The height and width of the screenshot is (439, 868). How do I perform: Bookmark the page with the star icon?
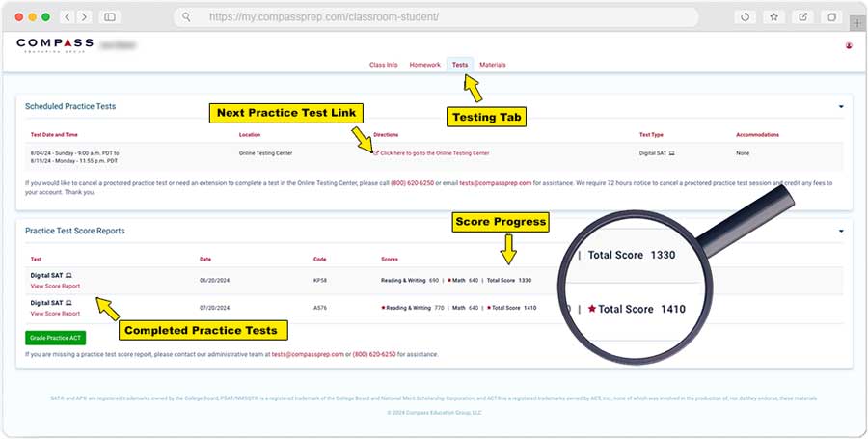tap(773, 17)
